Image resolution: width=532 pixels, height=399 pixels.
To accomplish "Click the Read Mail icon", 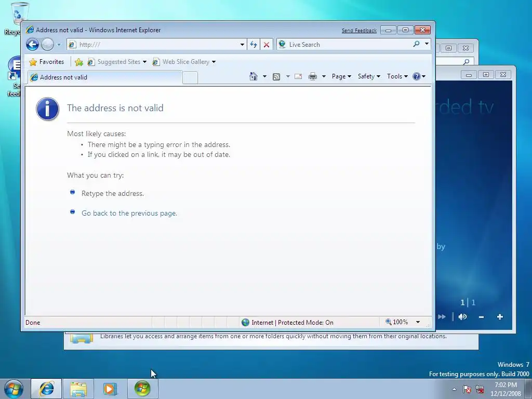I will click(x=298, y=76).
